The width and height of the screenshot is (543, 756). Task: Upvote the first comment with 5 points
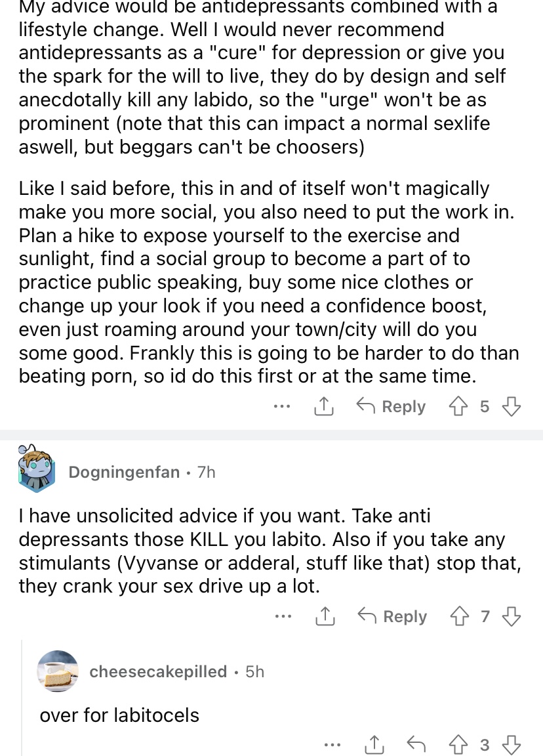(458, 406)
